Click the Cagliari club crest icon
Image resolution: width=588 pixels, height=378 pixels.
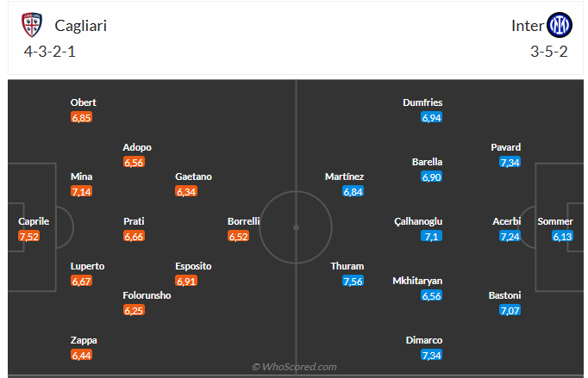coord(32,25)
